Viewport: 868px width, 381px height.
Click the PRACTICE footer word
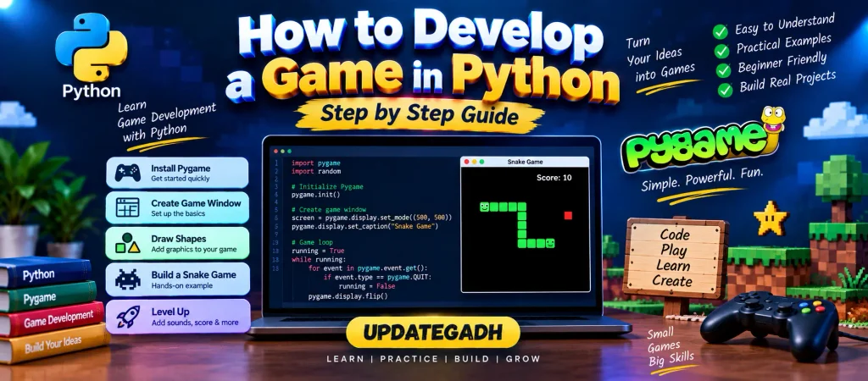coord(409,359)
